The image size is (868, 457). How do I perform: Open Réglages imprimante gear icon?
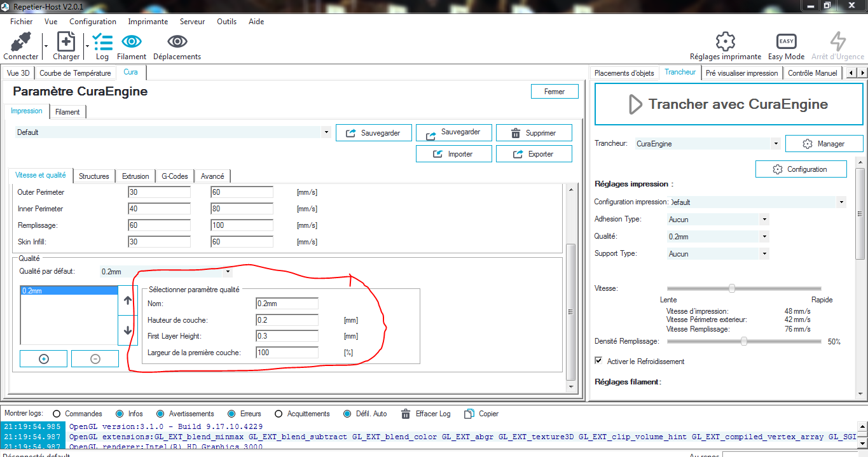(726, 42)
